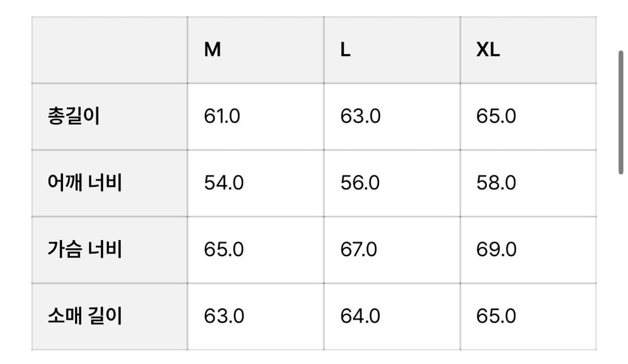
Task: Select the 총길이 value for size L
Action: coord(360,117)
